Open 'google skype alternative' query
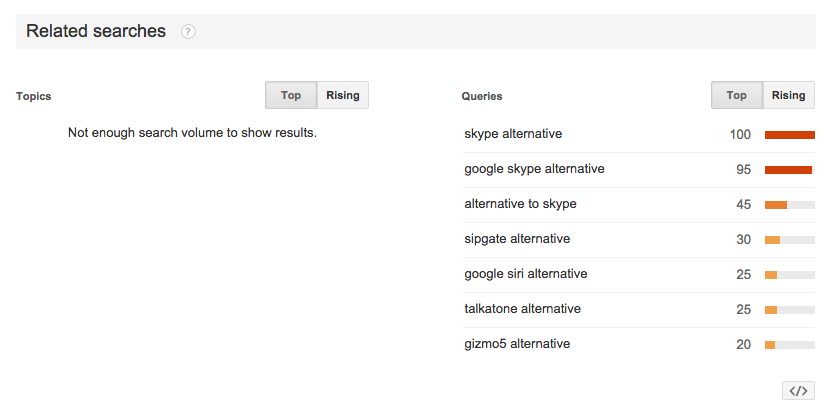Viewport: 831px width, 420px height. 534,169
